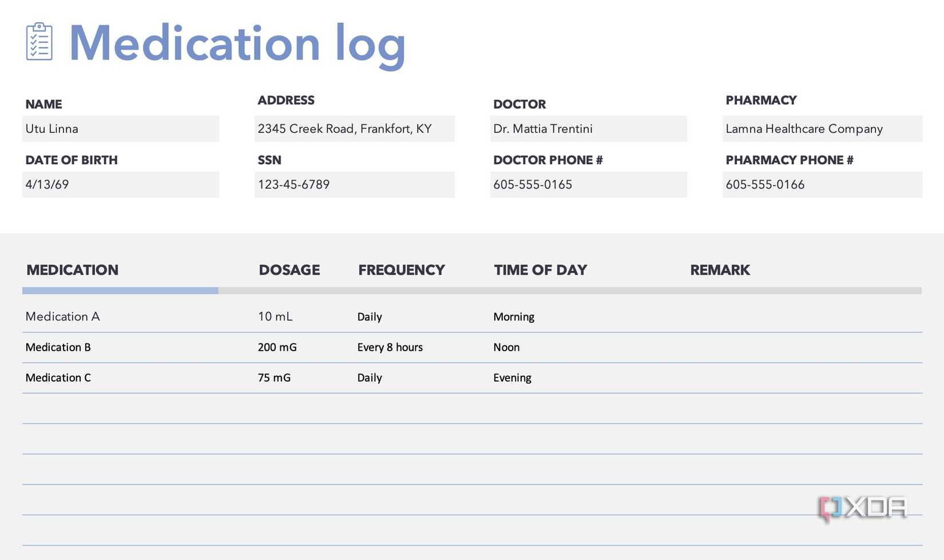Click the 'Medication C' cell
This screenshot has height=560, width=944.
pyautogui.click(x=58, y=378)
